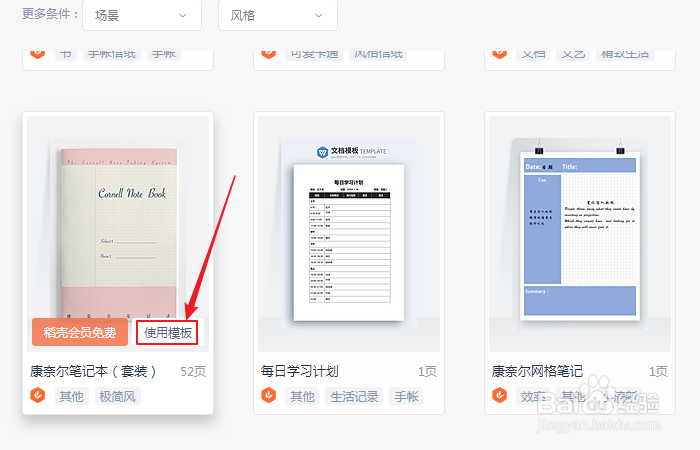Click the 1页 count beside 每日学习计划
Viewport: 700px width, 450px height.
click(427, 371)
